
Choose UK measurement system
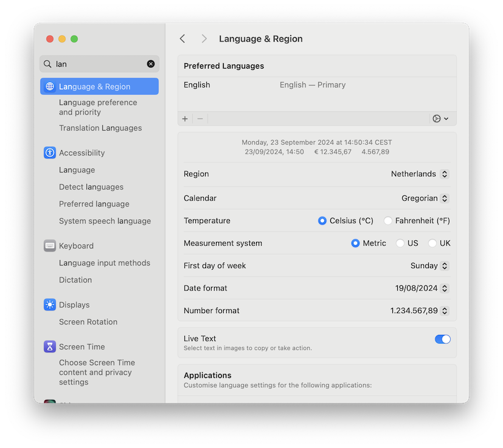(432, 243)
